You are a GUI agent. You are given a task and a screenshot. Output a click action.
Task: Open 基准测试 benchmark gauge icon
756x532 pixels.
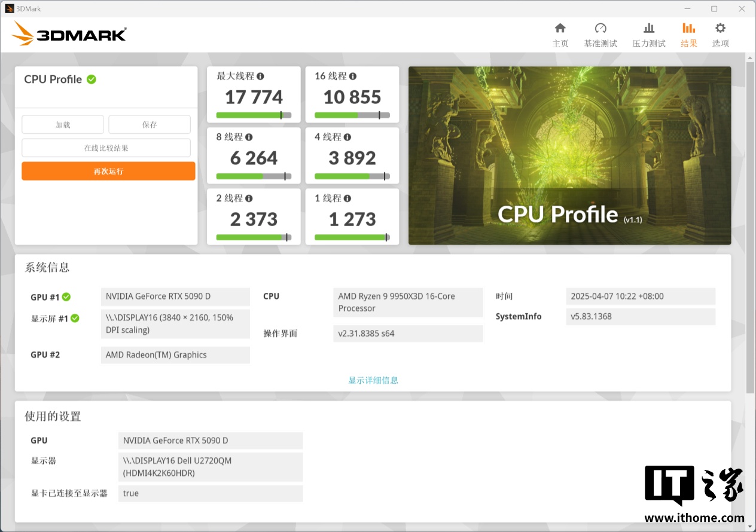600,28
